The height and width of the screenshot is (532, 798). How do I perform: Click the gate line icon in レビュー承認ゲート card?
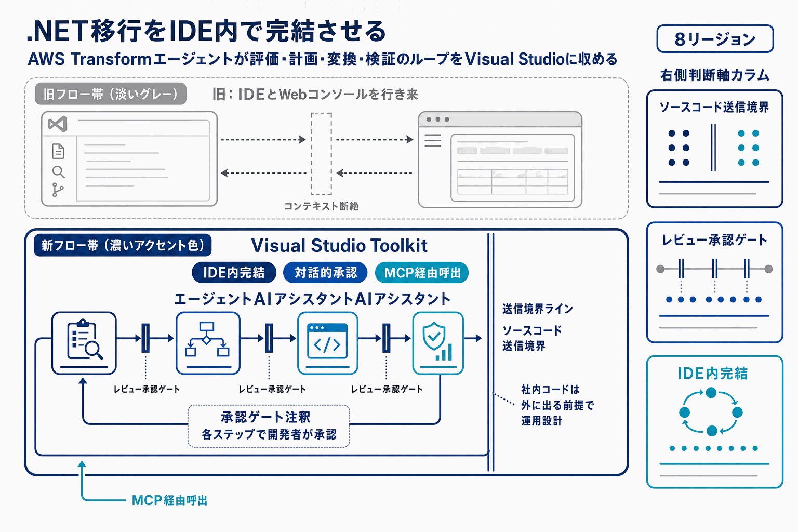714,269
